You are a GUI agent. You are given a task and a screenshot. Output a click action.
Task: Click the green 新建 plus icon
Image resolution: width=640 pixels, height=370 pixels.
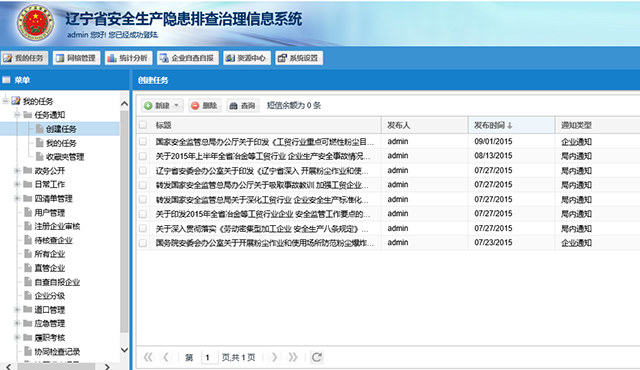pyautogui.click(x=148, y=106)
